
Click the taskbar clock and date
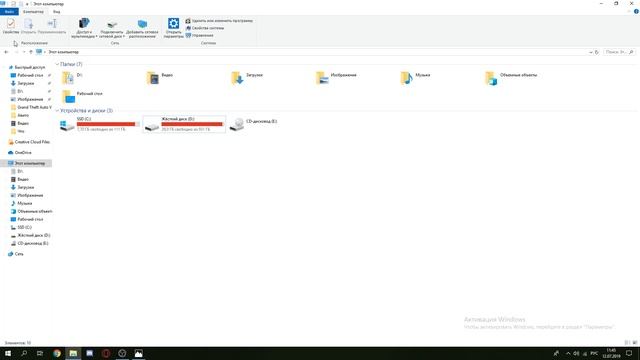(611, 353)
